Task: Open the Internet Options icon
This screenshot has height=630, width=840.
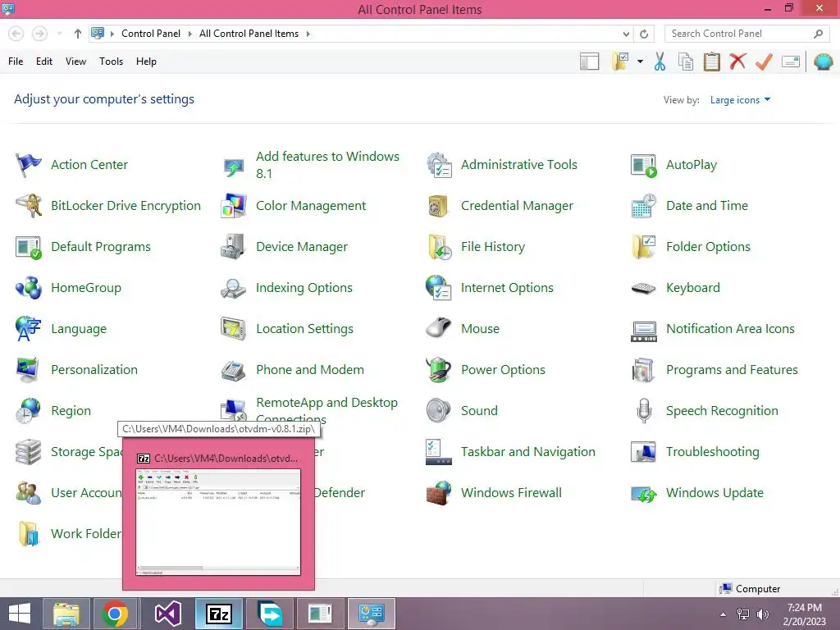Action: point(440,288)
